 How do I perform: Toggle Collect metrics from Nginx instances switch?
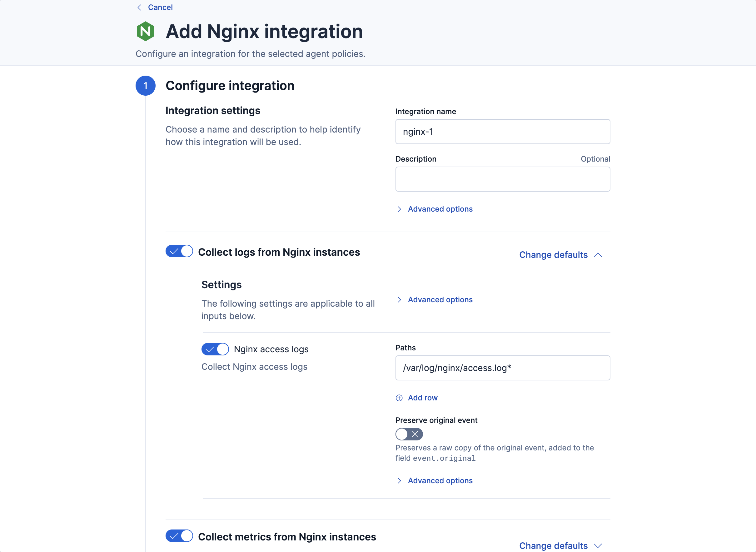[179, 536]
